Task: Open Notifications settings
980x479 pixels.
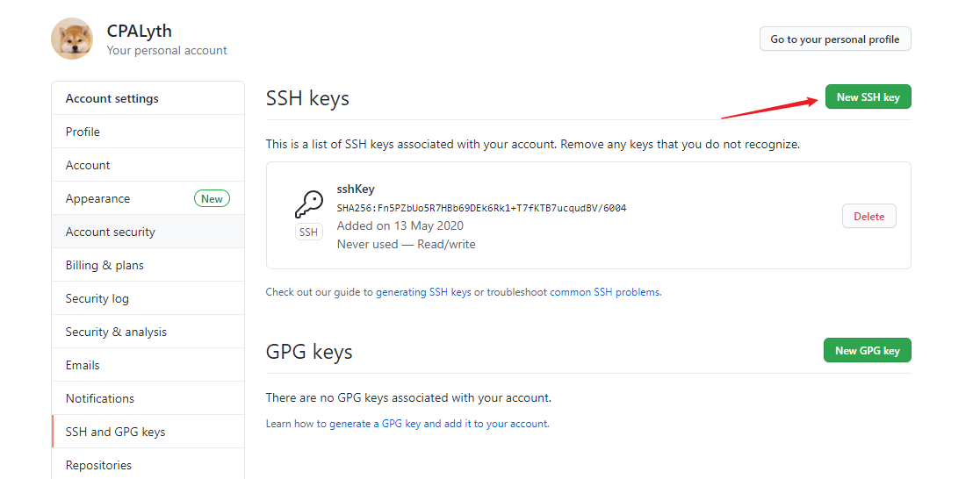Action: (100, 398)
